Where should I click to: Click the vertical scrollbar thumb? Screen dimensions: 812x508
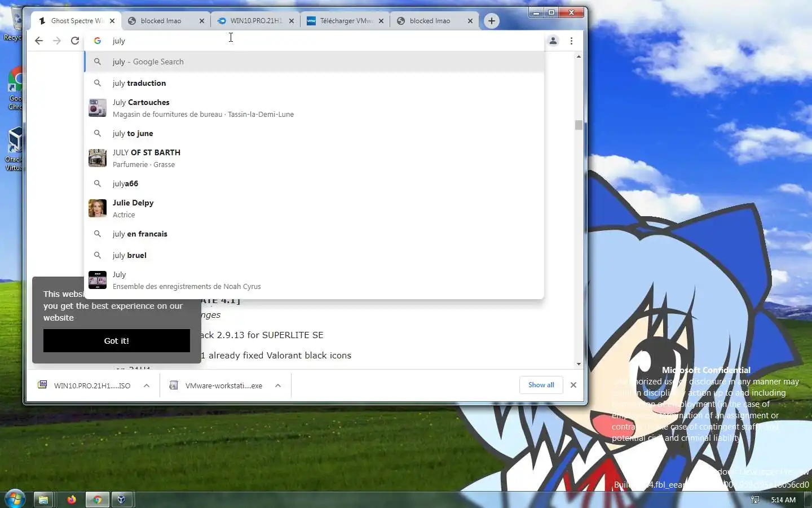pyautogui.click(x=579, y=125)
